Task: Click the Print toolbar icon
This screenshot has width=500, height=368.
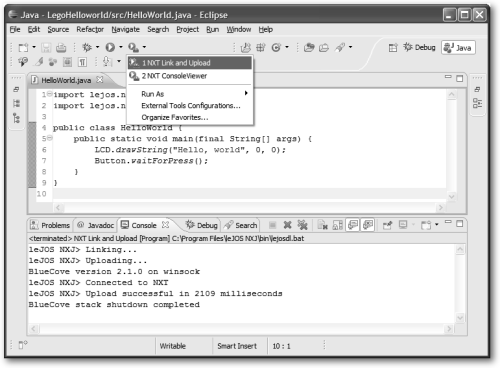Action: [x=61, y=48]
